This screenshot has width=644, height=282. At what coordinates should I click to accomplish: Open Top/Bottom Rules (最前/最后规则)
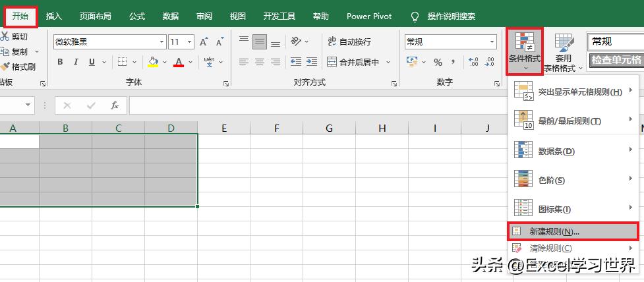pyautogui.click(x=573, y=121)
